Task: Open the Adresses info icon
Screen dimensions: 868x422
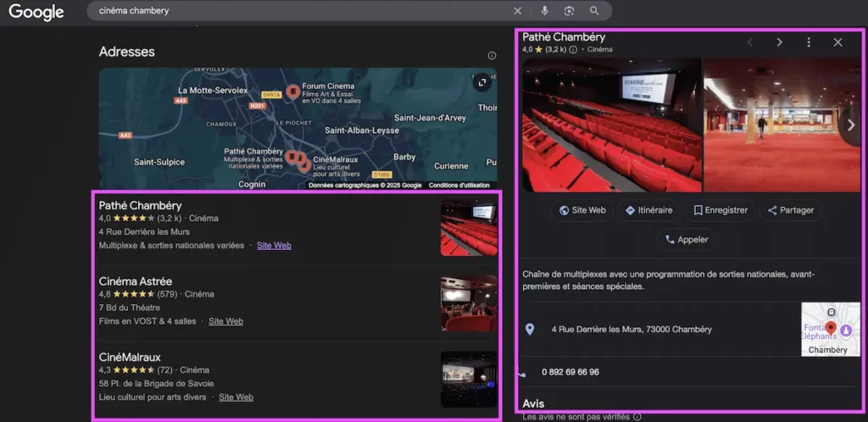Action: (492, 55)
